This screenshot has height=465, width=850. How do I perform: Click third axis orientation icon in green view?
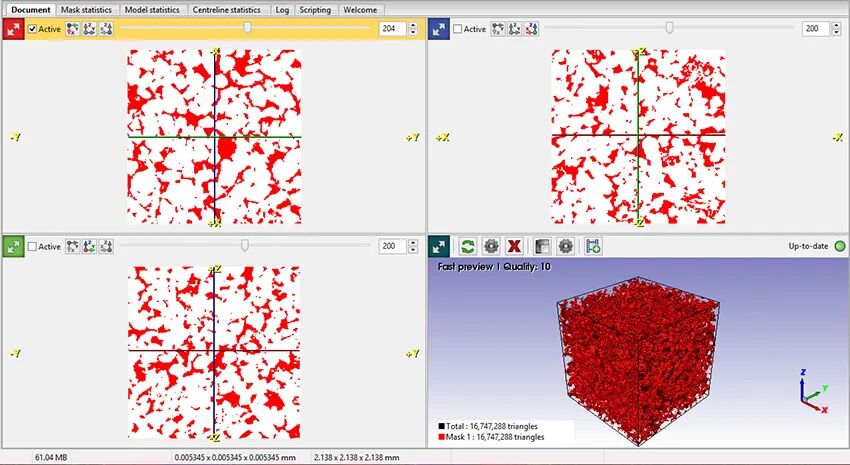click(x=106, y=247)
